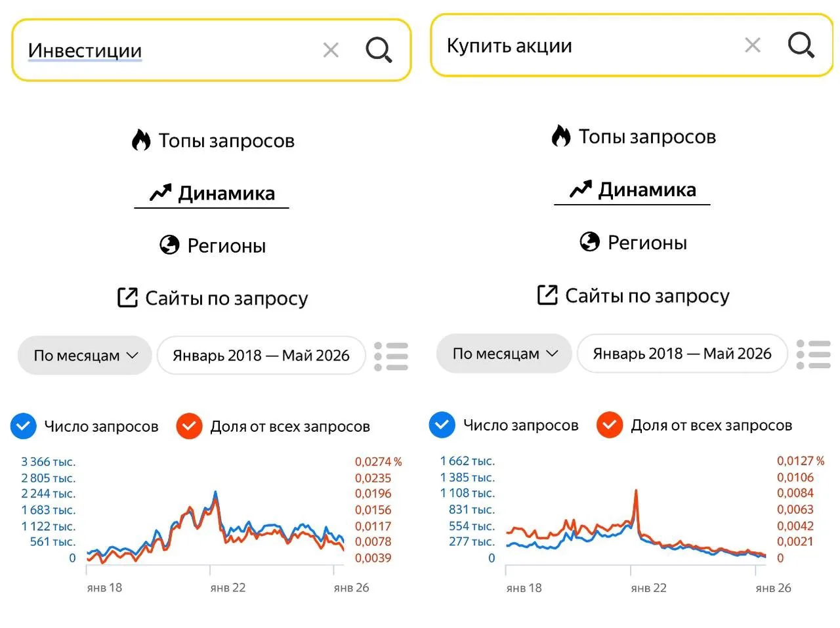The height and width of the screenshot is (628, 840).
Task: Open 'Сайты по запросу' link in the left panel
Action: tap(212, 298)
